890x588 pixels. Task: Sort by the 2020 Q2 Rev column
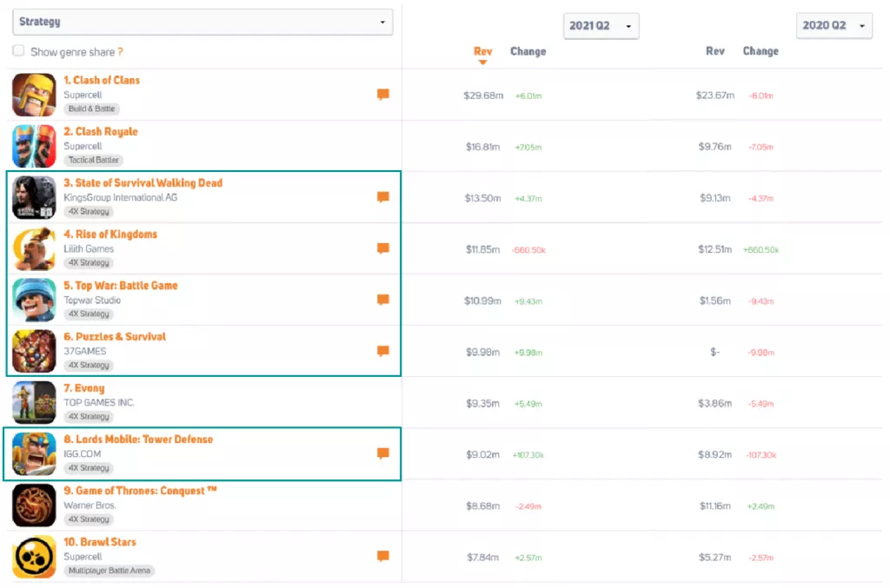[x=715, y=51]
